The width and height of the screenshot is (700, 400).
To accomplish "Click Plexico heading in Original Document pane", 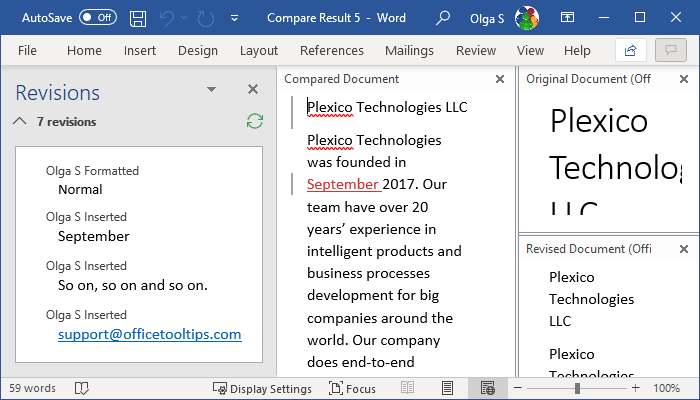I will [x=599, y=121].
